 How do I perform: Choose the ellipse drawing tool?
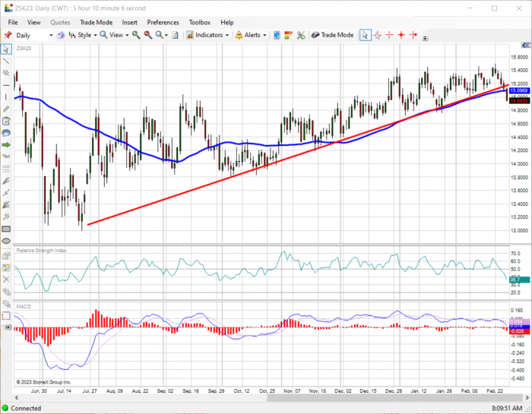point(6,241)
